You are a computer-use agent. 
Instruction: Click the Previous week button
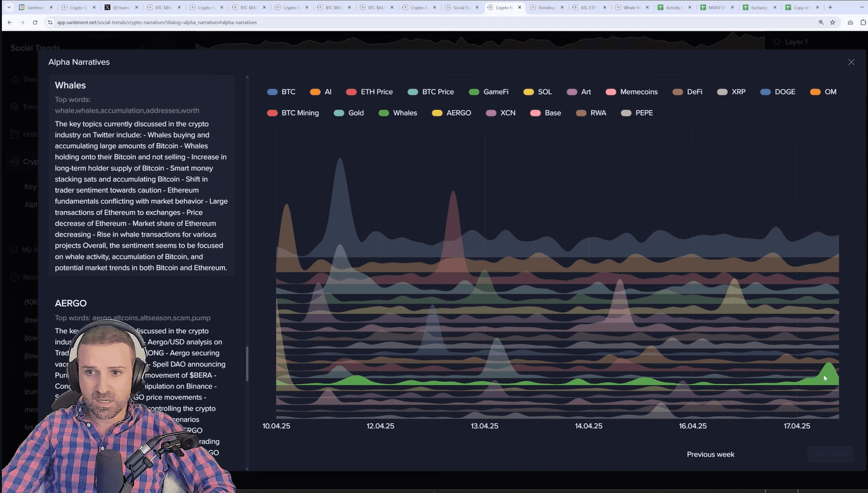[710, 454]
